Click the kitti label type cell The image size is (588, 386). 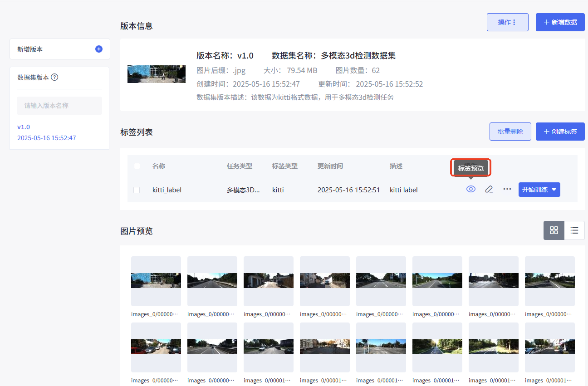[278, 190]
